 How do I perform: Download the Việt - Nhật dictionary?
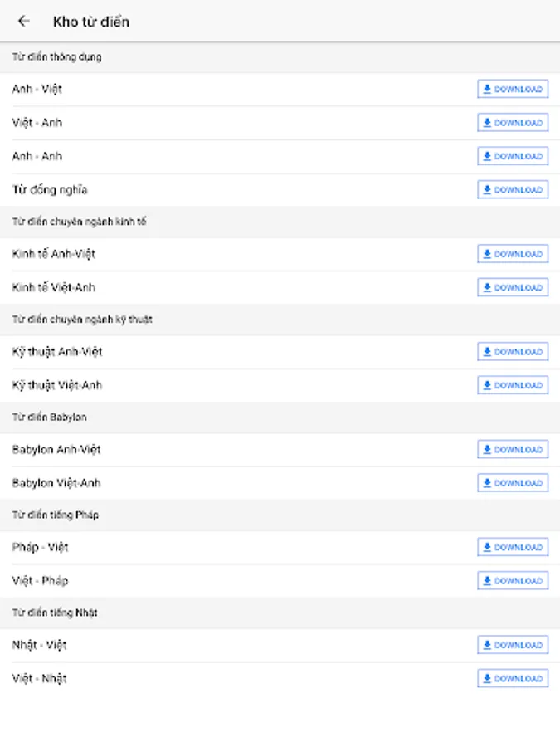point(513,679)
